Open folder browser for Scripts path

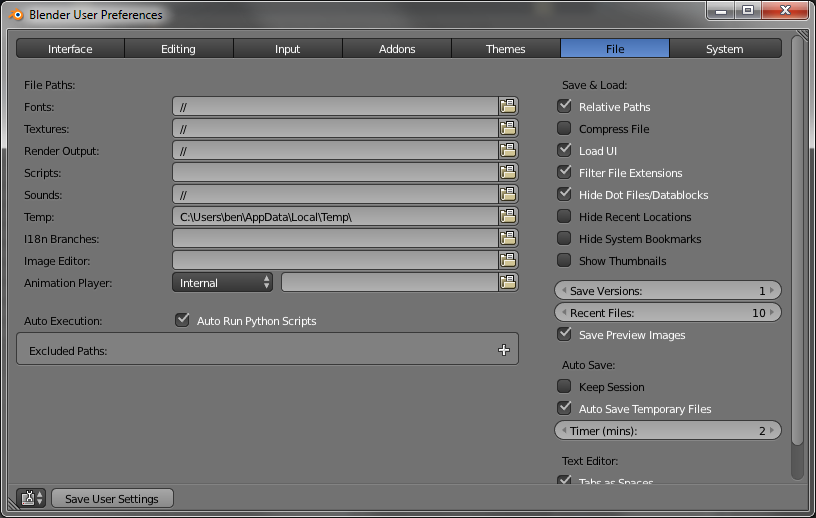tap(508, 172)
